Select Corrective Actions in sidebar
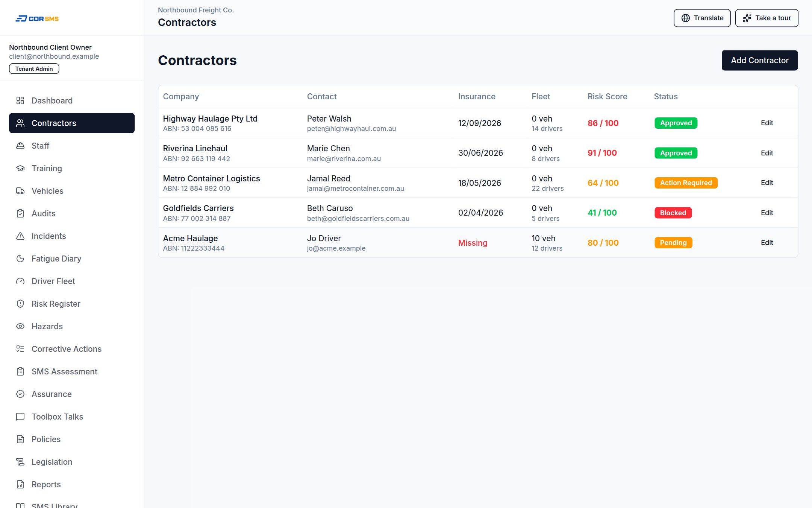 coord(72,349)
